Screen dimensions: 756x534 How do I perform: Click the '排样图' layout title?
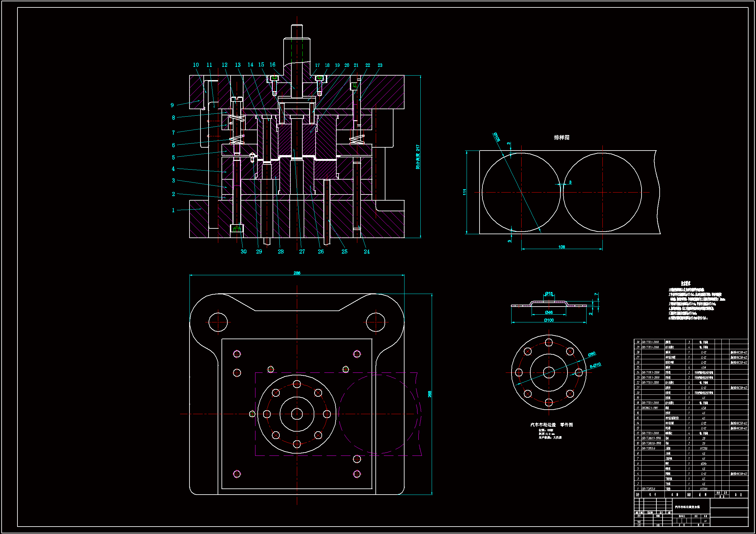pyautogui.click(x=561, y=138)
